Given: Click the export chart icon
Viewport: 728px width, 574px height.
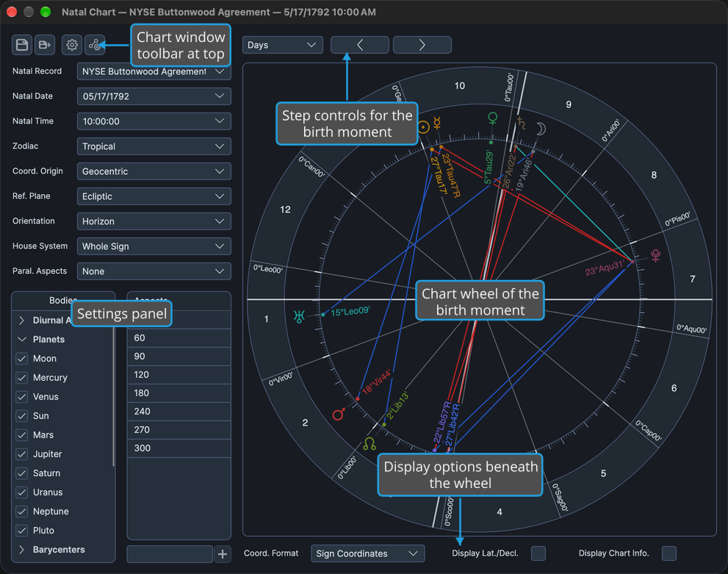Looking at the screenshot, I should coord(45,45).
